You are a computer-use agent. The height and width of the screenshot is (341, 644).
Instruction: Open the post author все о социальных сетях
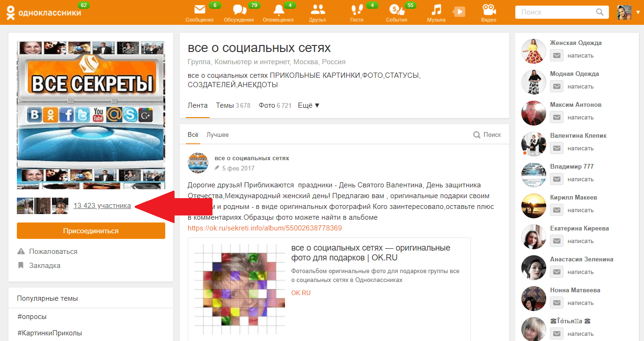(252, 158)
